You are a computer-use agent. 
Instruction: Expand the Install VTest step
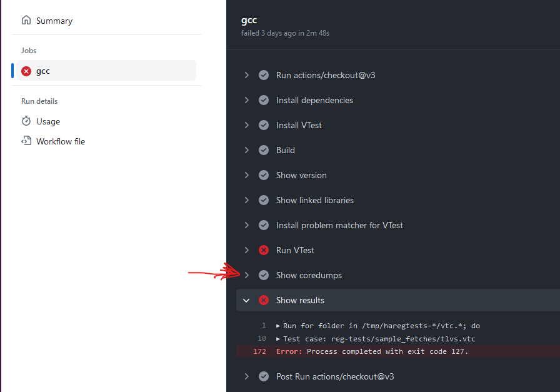click(246, 125)
